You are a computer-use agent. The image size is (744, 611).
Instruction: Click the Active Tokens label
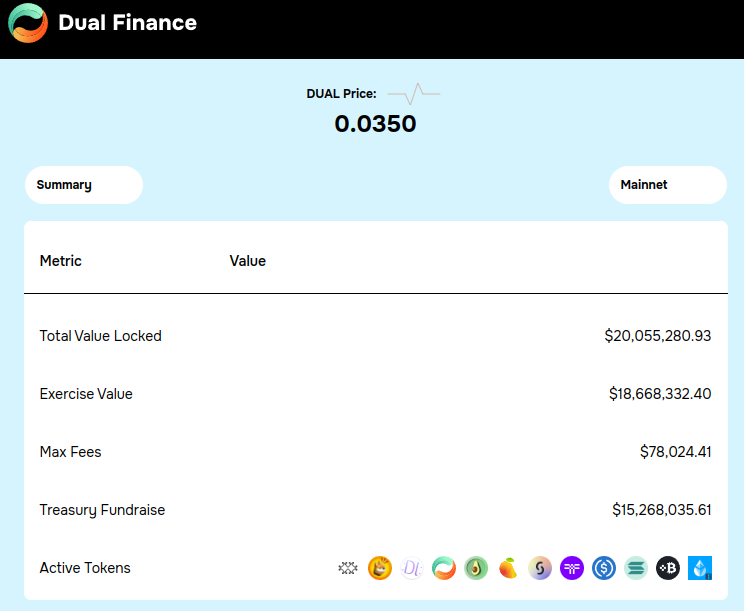click(x=85, y=568)
